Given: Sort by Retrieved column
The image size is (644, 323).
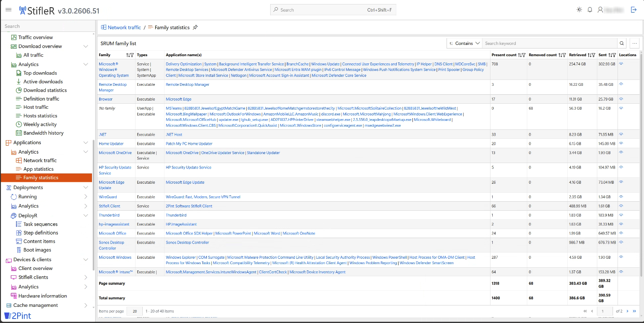Looking at the screenshot, I should click(x=589, y=55).
